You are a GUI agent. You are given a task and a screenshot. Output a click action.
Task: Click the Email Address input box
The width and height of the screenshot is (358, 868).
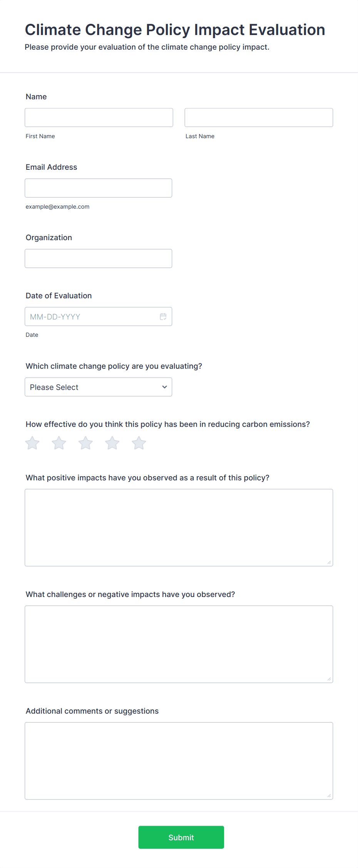(x=99, y=188)
